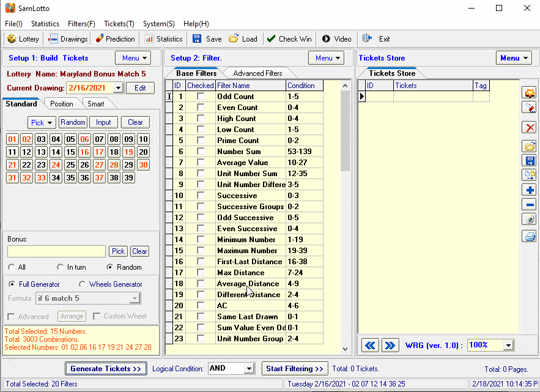Click the orange star icon in Tickets Store sidebar
Image resolution: width=540 pixels, height=392 pixels.
(530, 93)
